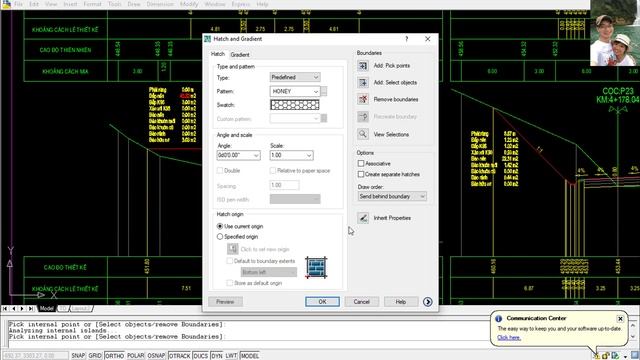Open Draw order dropdown Send behind boundary

(392, 196)
